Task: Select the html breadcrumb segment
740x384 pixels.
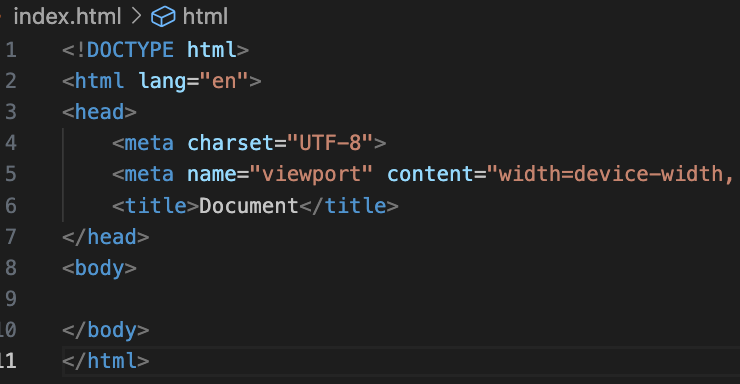Action: pyautogui.click(x=205, y=17)
